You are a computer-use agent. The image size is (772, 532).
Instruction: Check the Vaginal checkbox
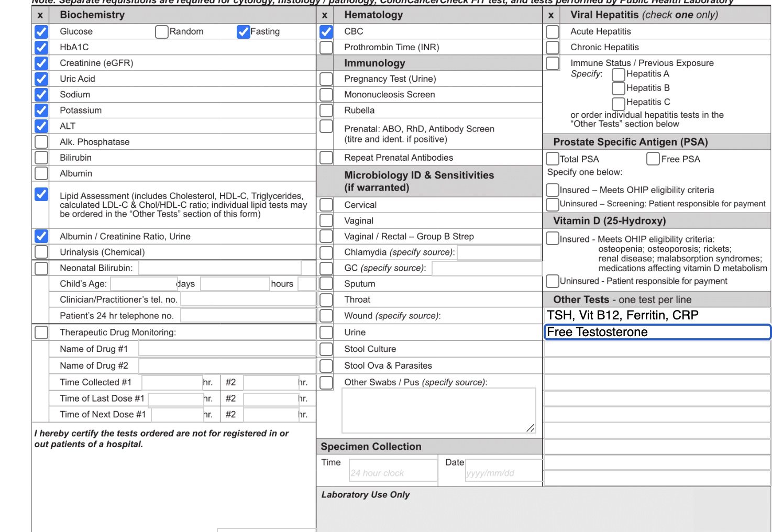tap(326, 220)
